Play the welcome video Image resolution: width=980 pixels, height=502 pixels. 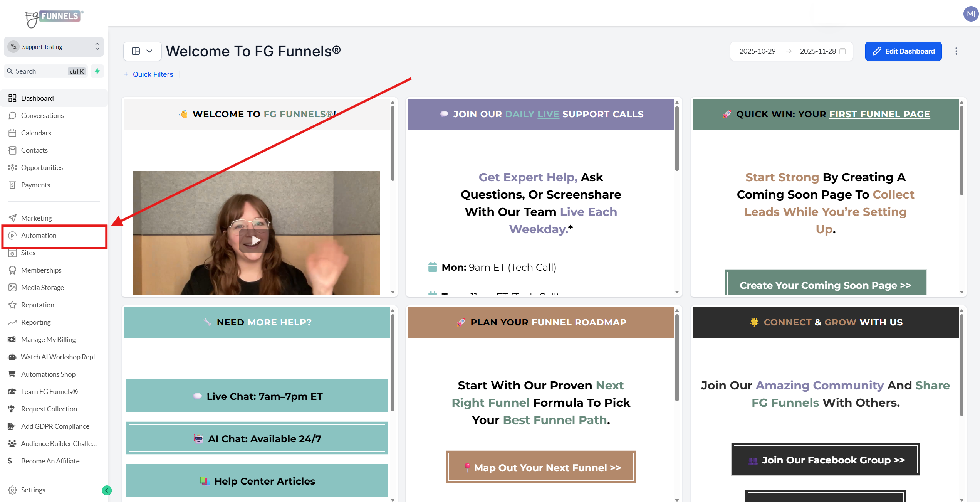tap(256, 241)
